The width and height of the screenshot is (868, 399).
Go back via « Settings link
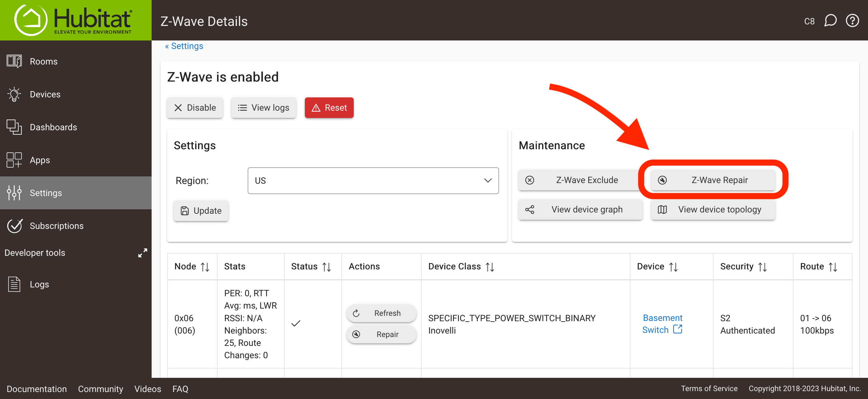tap(184, 46)
